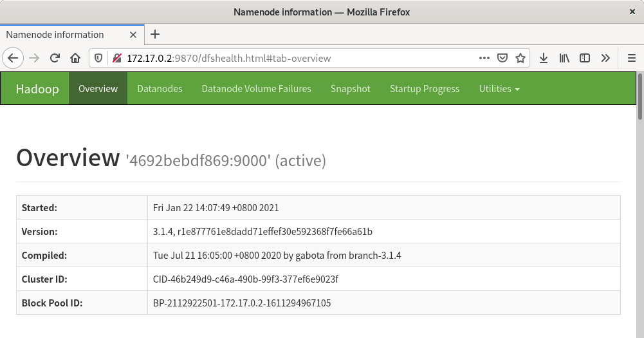Open the page actions three-dots menu
The image size is (644, 338).
[484, 58]
